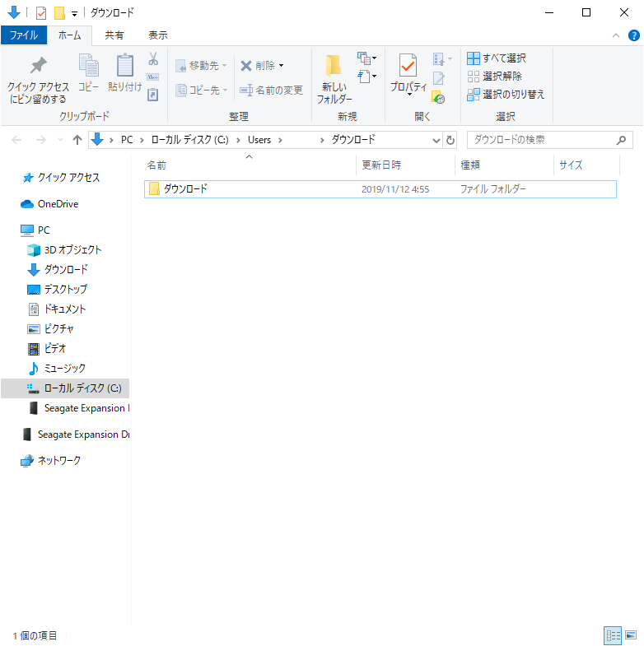Click Select All in the ribbon
The height and width of the screenshot is (646, 644).
(497, 58)
